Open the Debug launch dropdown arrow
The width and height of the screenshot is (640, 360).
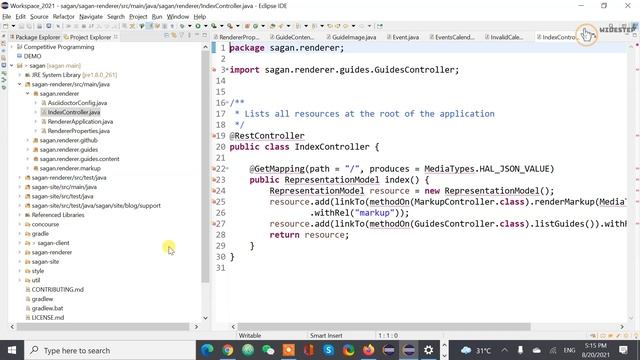click(190, 26)
